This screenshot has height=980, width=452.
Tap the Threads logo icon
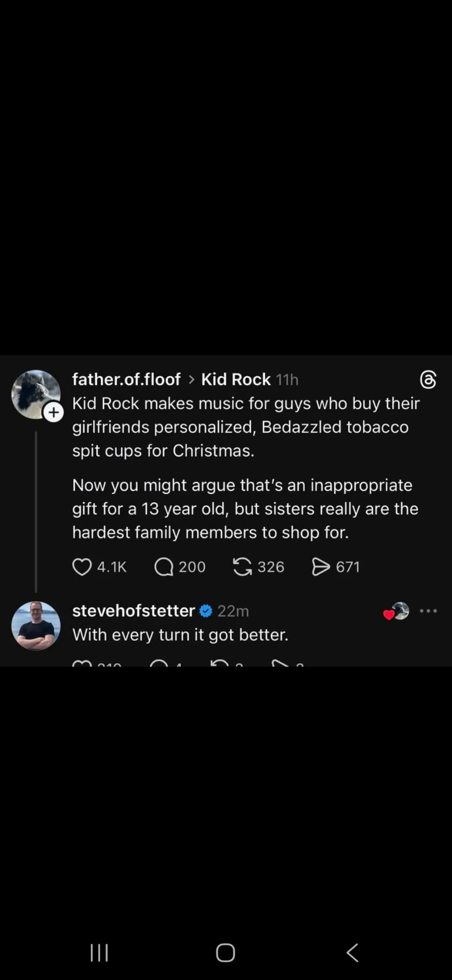428,380
